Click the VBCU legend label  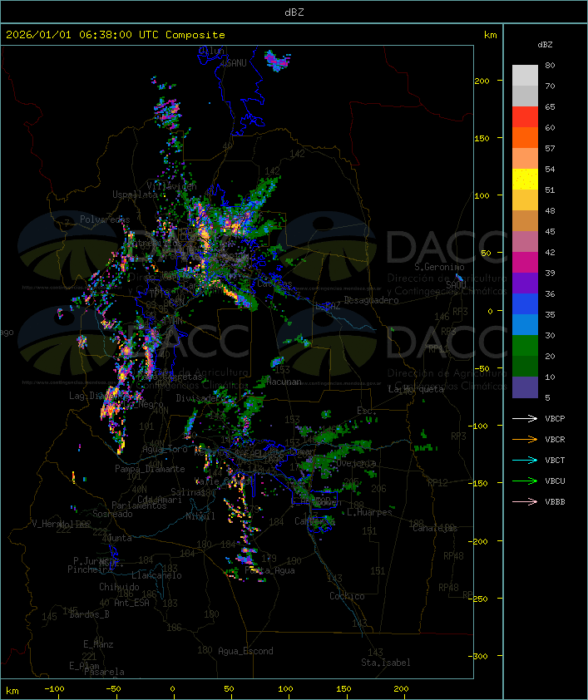coord(555,481)
